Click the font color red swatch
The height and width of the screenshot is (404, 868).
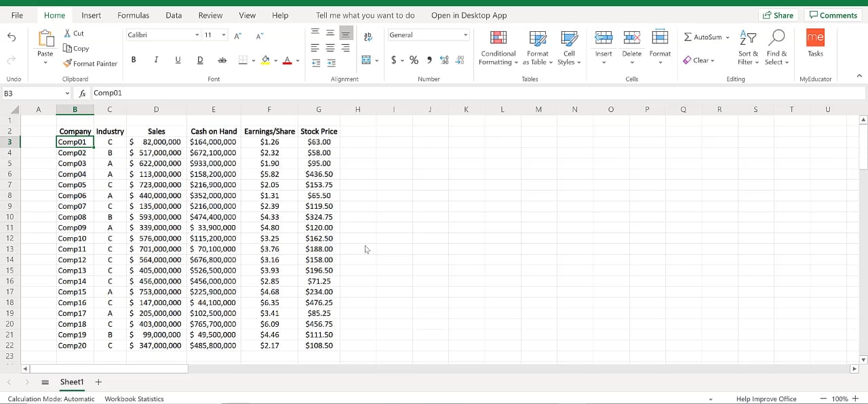(x=288, y=61)
